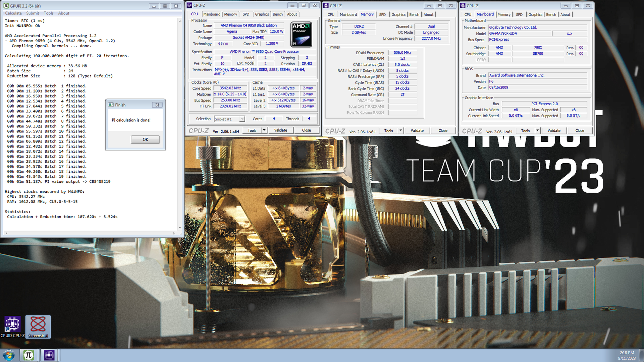Click Uncore Frequency 2277.0 MHz value
Screen dimensions: 644x362
[431, 39]
